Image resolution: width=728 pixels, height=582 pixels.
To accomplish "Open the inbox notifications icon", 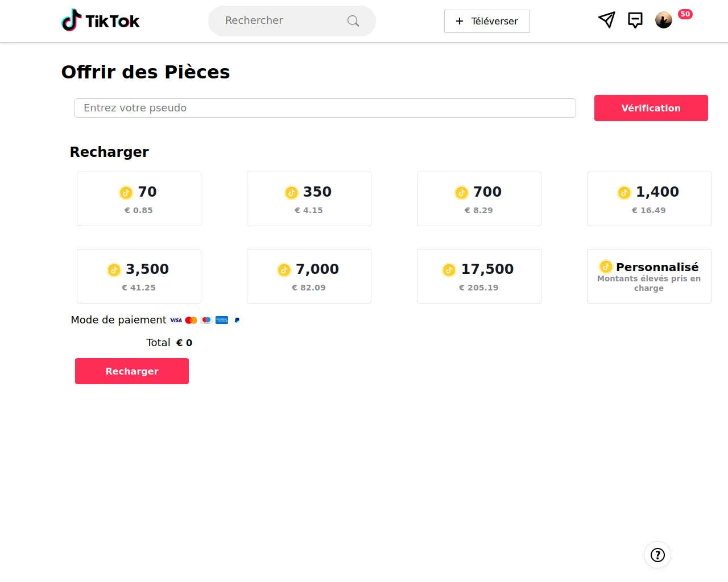I will click(x=635, y=20).
